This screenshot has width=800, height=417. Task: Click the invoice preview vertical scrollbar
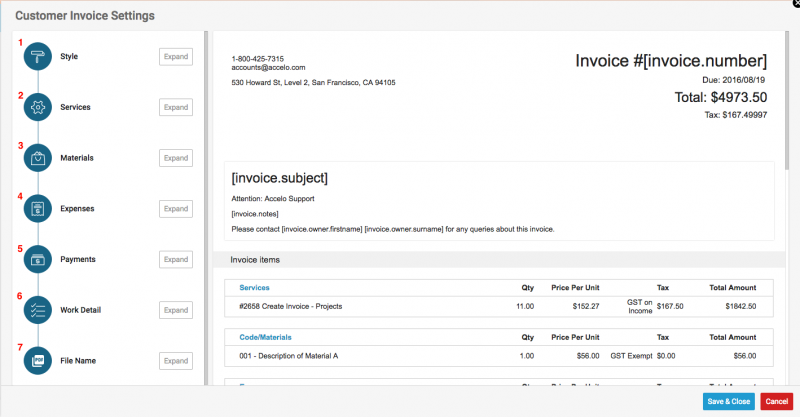pos(786,100)
